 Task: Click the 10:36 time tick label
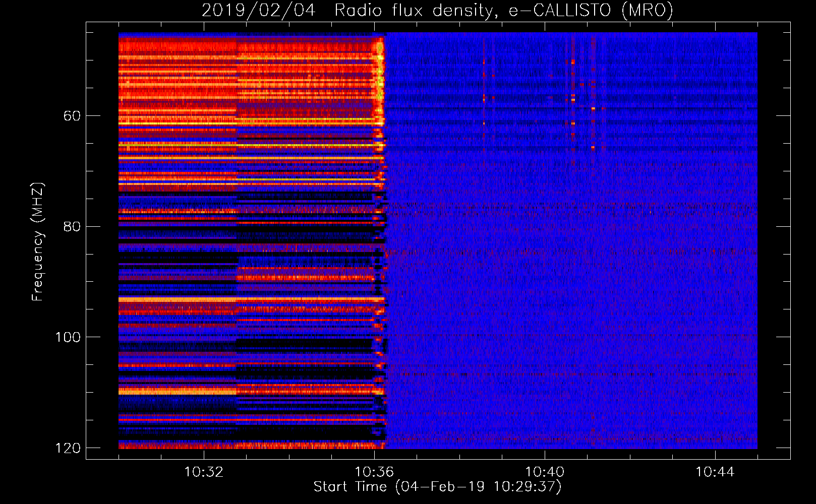coord(374,472)
